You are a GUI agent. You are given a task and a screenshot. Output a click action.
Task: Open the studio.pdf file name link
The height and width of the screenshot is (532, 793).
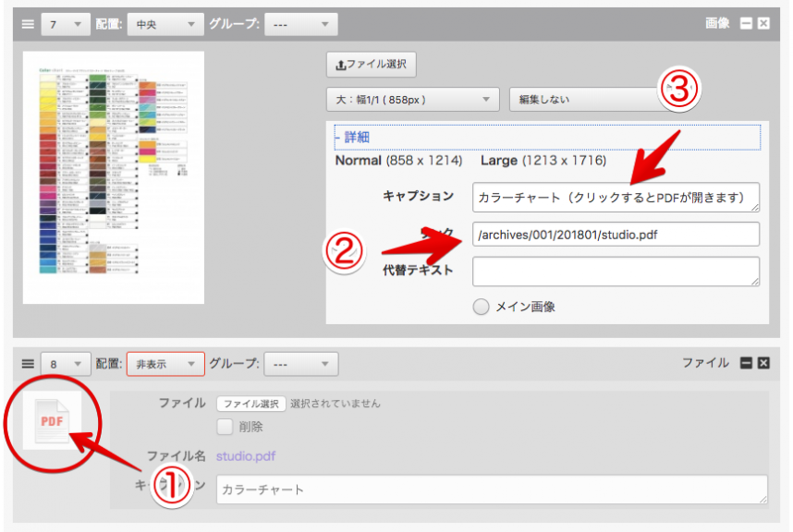pos(246,455)
